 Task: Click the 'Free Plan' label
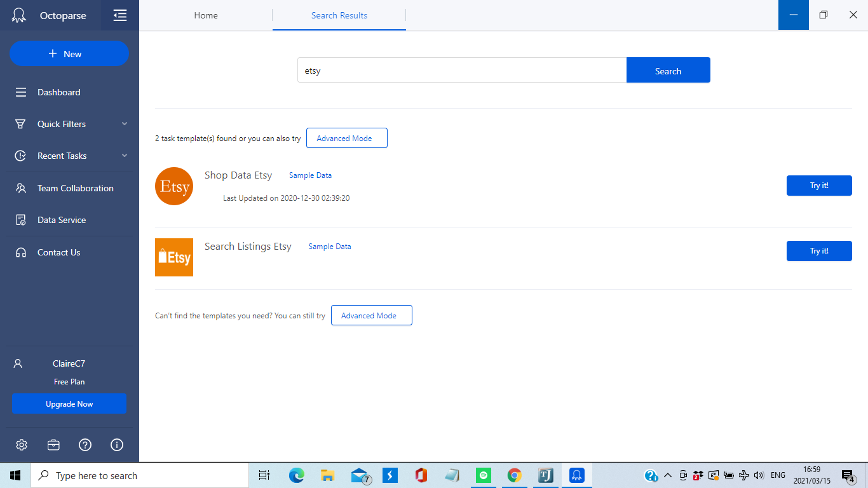click(x=69, y=382)
